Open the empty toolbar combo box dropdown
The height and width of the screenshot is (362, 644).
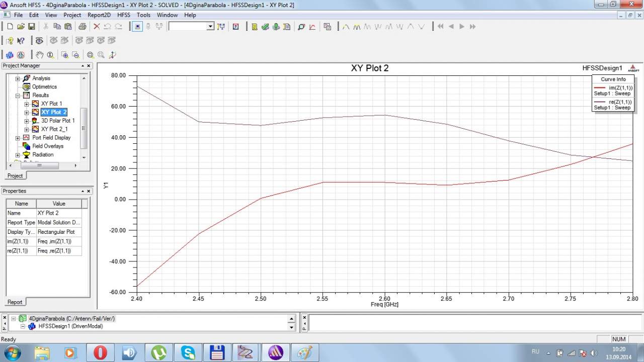point(210,27)
